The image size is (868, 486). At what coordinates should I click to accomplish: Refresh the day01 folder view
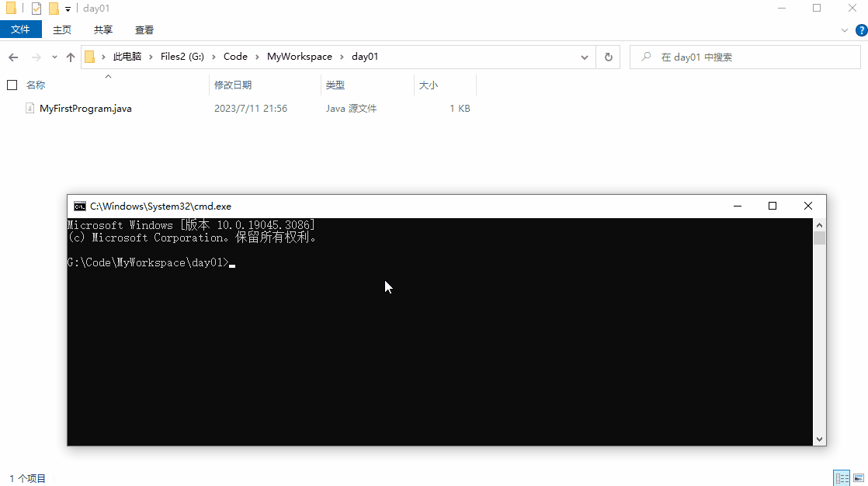coord(609,57)
